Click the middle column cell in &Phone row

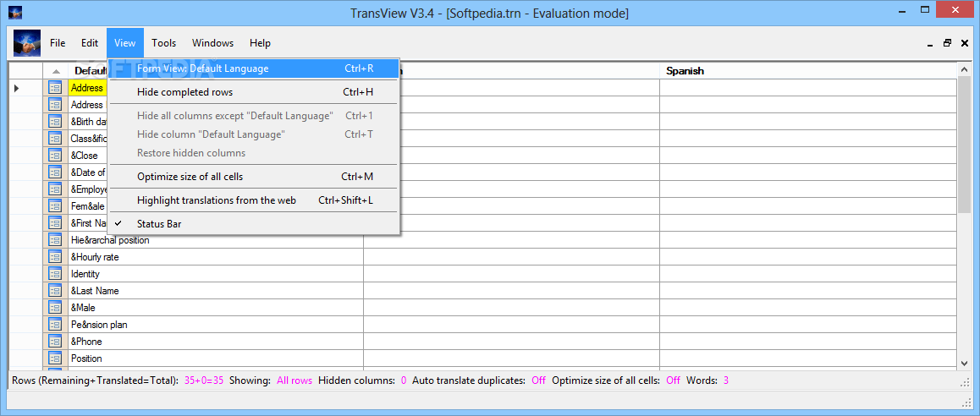[x=511, y=342]
